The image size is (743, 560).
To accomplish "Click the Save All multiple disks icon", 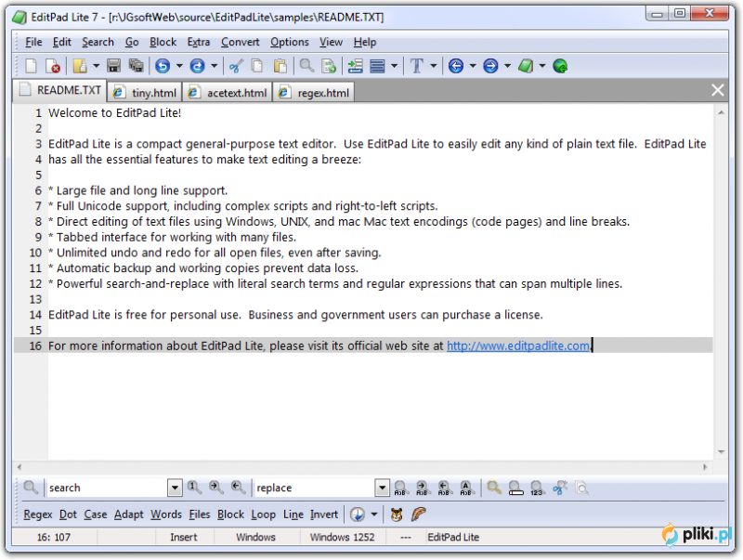I will [136, 65].
